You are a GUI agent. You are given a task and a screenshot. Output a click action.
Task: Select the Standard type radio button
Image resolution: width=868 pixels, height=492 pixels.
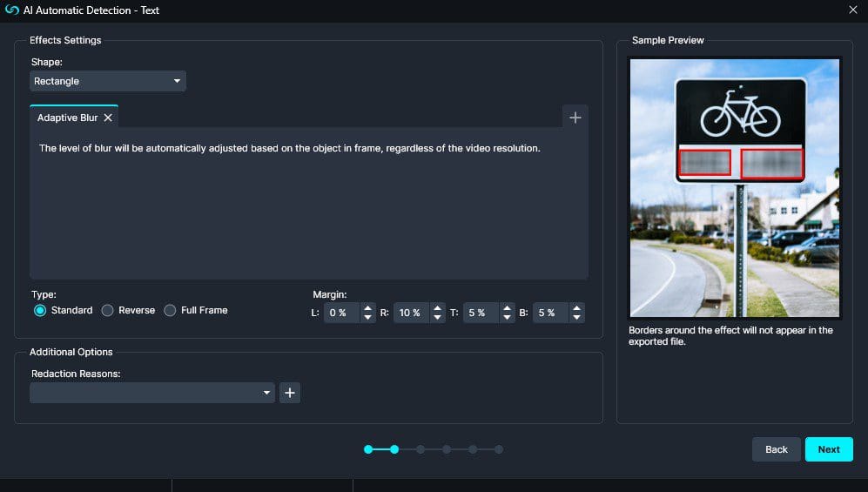coord(40,311)
